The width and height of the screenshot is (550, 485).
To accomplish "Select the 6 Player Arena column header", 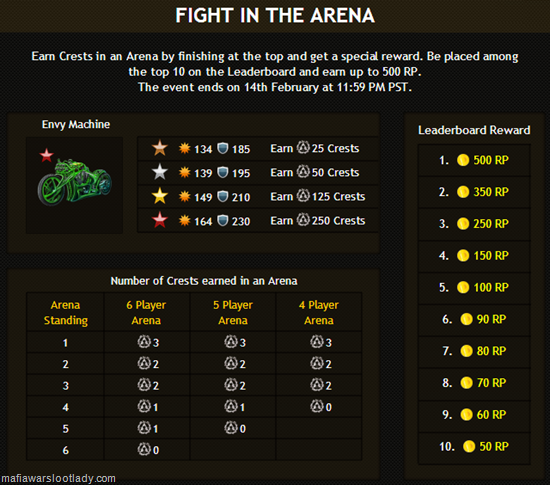I will [x=146, y=312].
